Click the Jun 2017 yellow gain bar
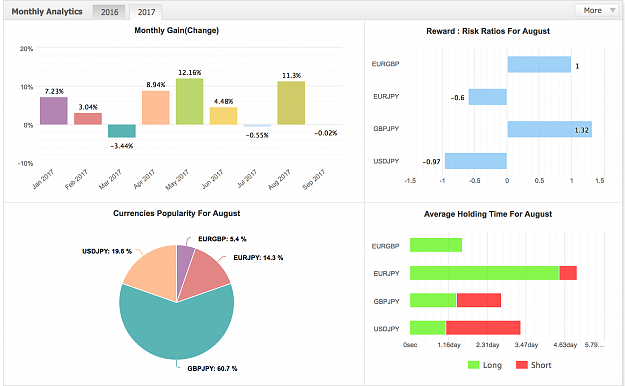 click(x=224, y=116)
